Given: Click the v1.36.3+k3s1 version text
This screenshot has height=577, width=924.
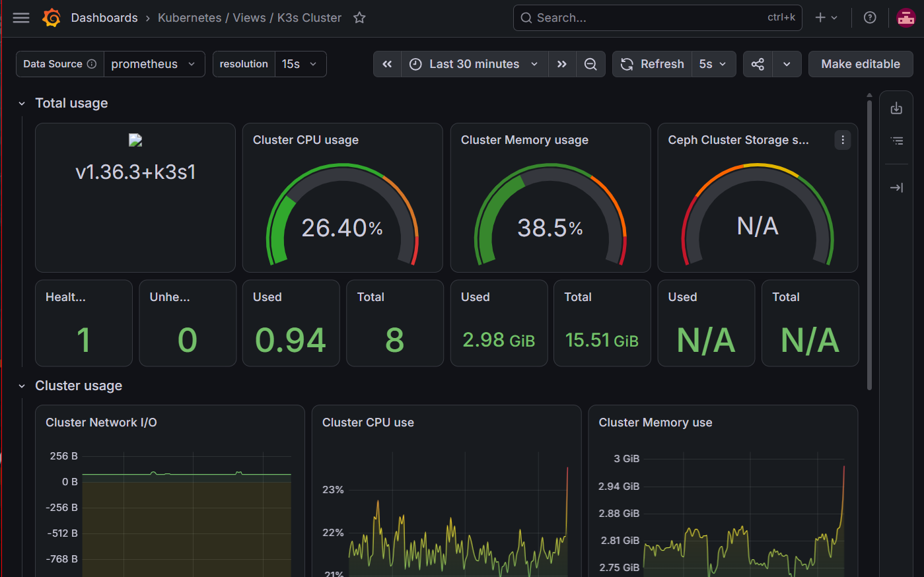Looking at the screenshot, I should (x=135, y=172).
